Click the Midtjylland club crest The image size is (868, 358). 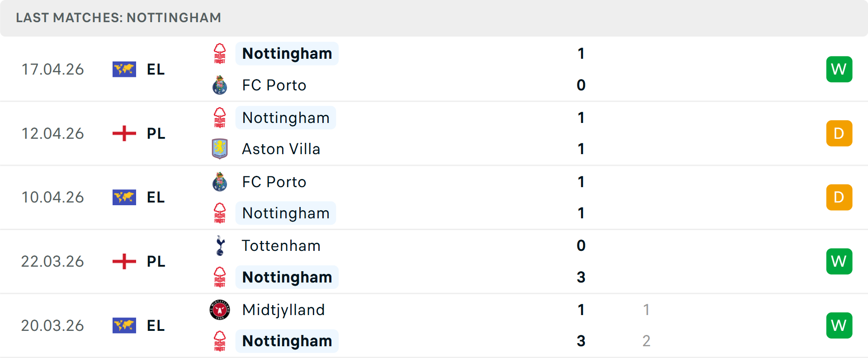pos(220,310)
